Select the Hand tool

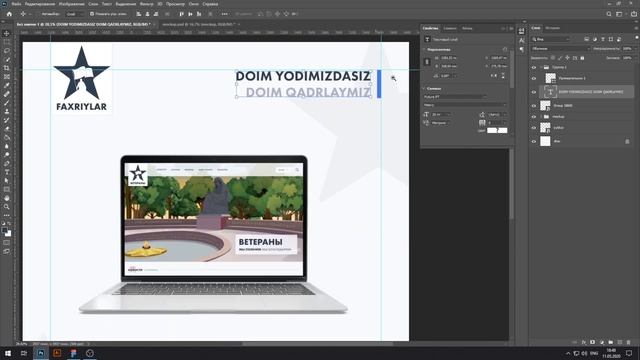(7, 198)
